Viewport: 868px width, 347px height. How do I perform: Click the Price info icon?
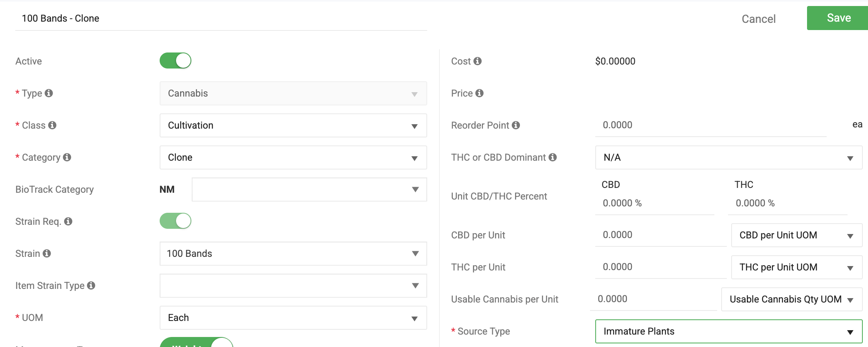click(x=479, y=93)
